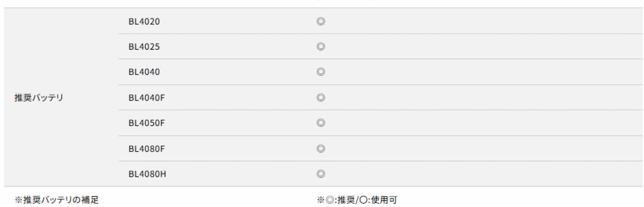This screenshot has width=644, height=207.
Task: Select the recommended symbol for BL4080H
Action: tap(320, 174)
